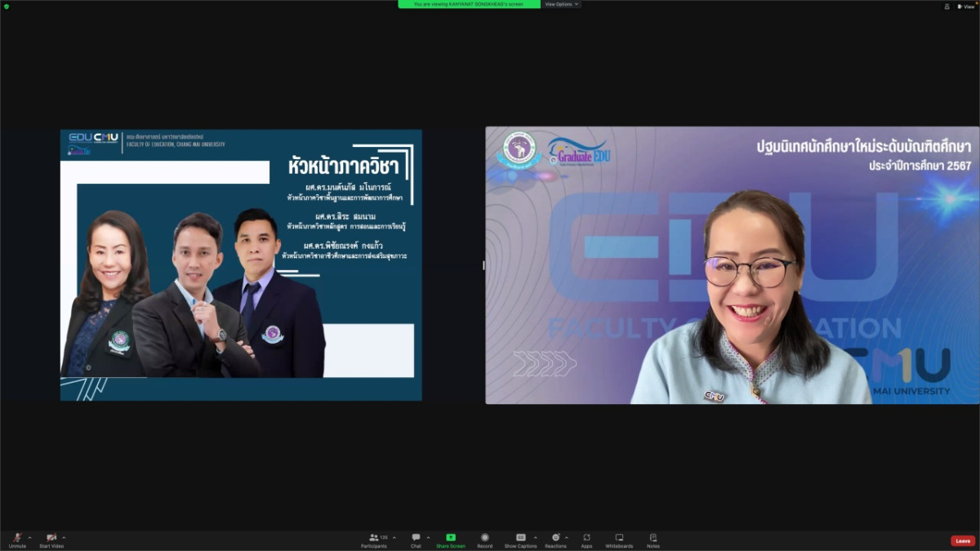Click the divider between shared screen and speaker video
The height and width of the screenshot is (551, 980).
point(483,265)
